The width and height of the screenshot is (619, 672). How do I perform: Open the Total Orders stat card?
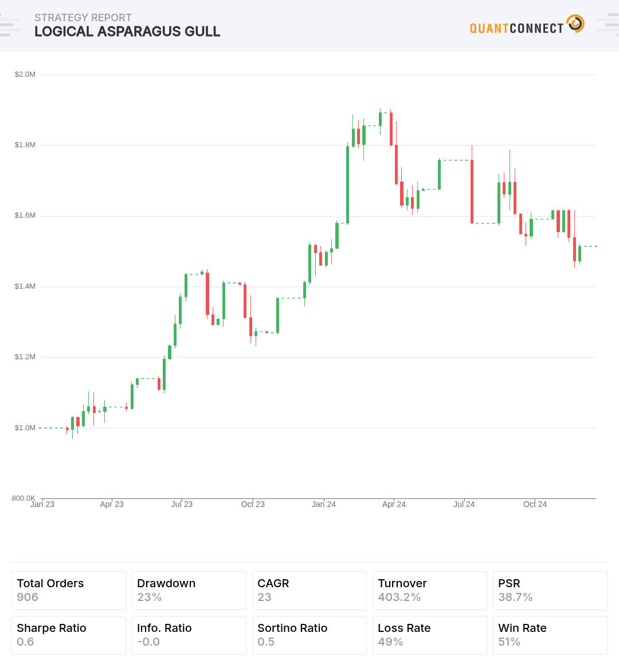(x=69, y=591)
